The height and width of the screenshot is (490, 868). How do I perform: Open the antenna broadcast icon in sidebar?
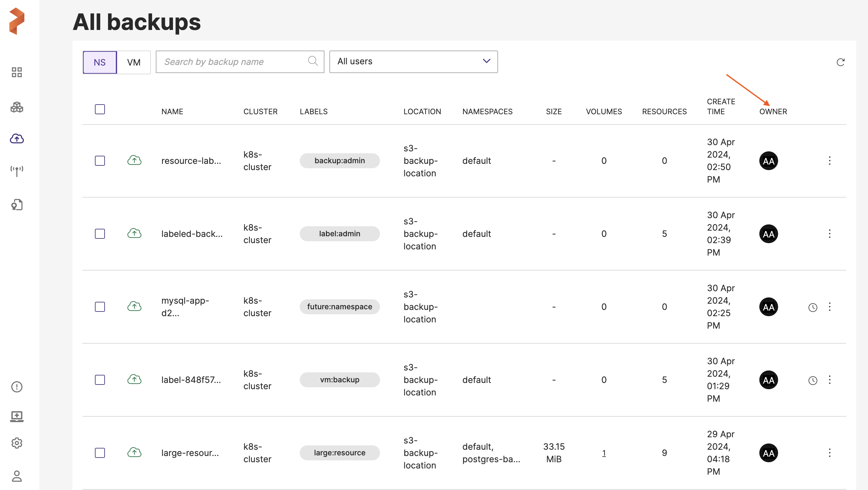click(x=17, y=171)
